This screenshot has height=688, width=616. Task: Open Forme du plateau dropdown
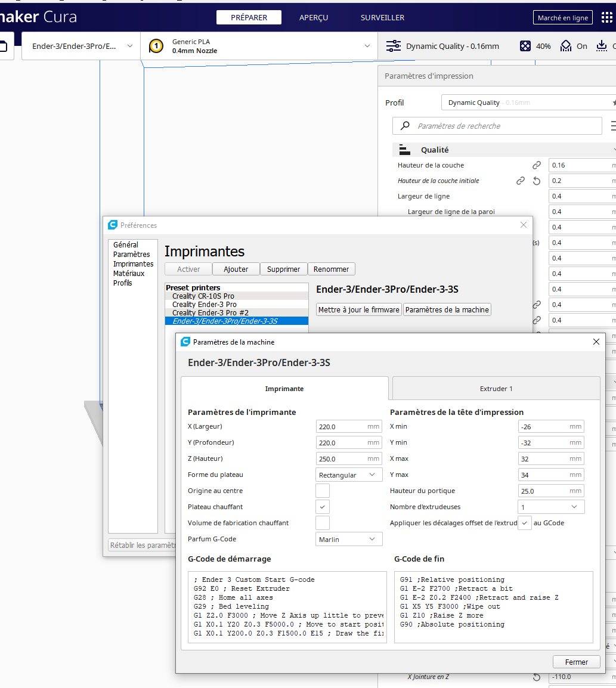tap(349, 475)
